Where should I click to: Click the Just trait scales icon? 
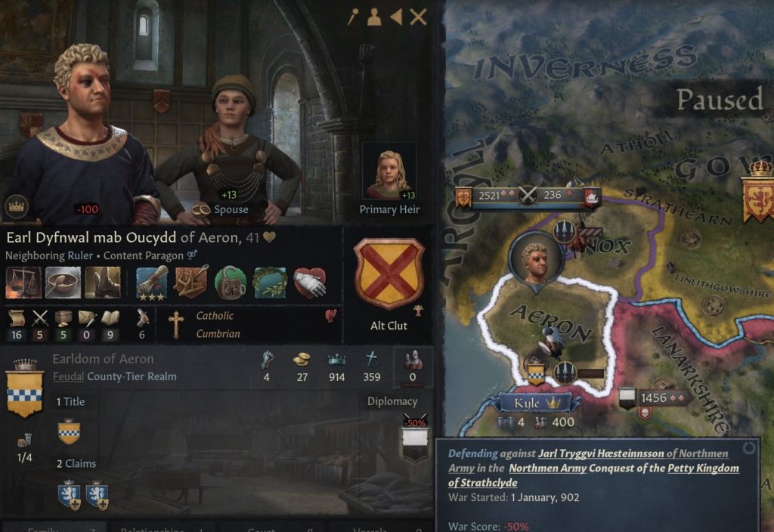pos(23,283)
